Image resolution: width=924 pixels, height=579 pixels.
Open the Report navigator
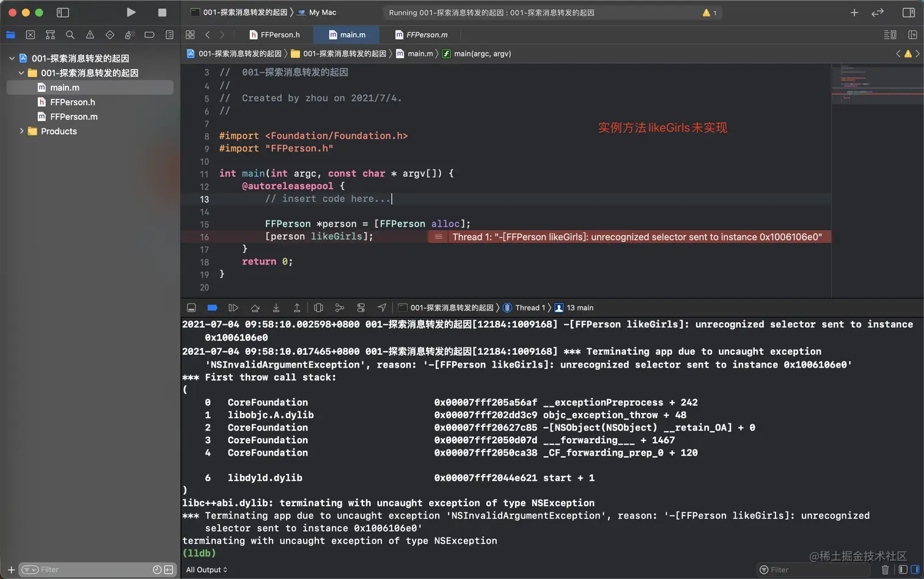[169, 35]
